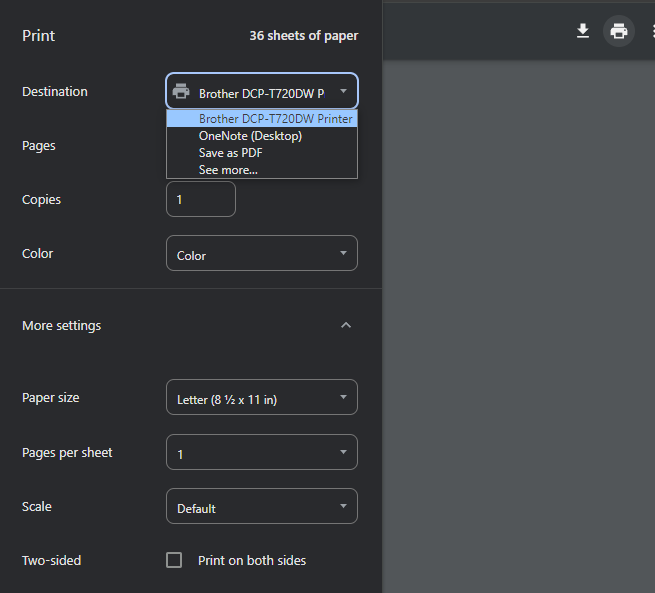Choose OneNote (Desktop) destination

pyautogui.click(x=262, y=136)
